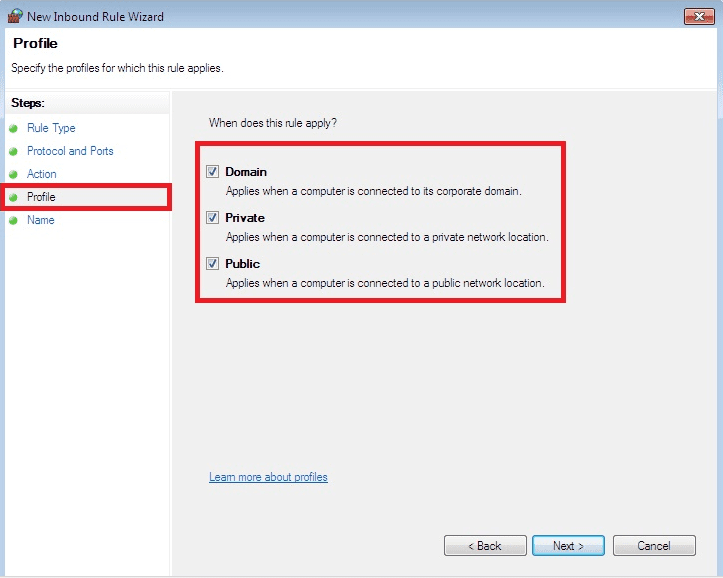Uncheck the Domain profile checkbox

[212, 172]
